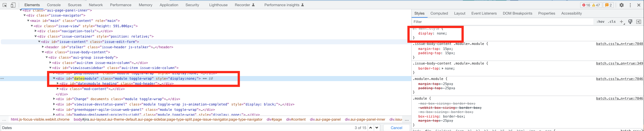
Task: Open the Security tab
Action: [192, 5]
